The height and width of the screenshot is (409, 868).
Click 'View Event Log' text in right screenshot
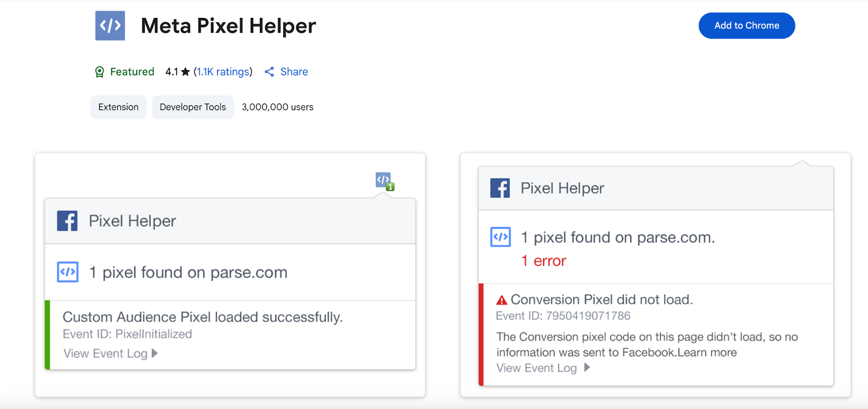point(537,368)
